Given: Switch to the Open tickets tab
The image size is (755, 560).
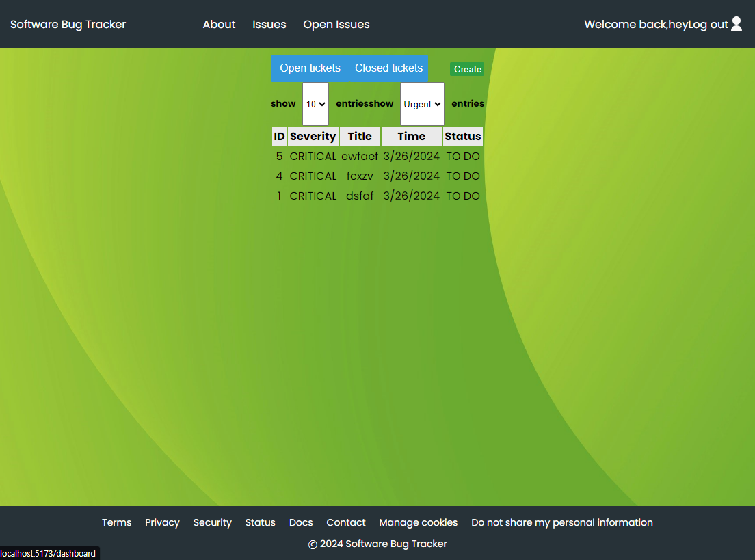Looking at the screenshot, I should click(x=310, y=68).
